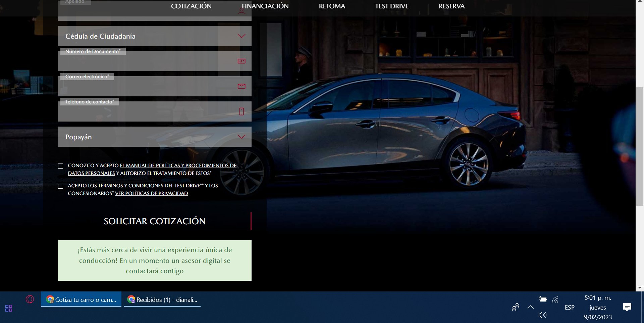
Task: Open the notification center icon
Action: coord(627,307)
